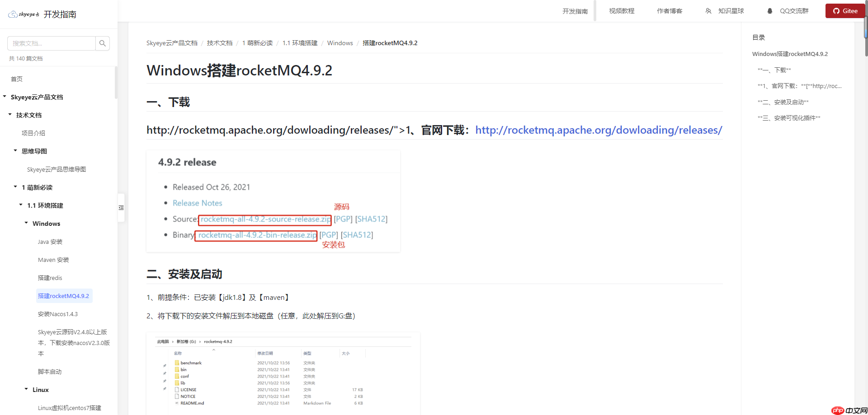
Task: Expand the Linux sidebar section
Action: (x=26, y=389)
